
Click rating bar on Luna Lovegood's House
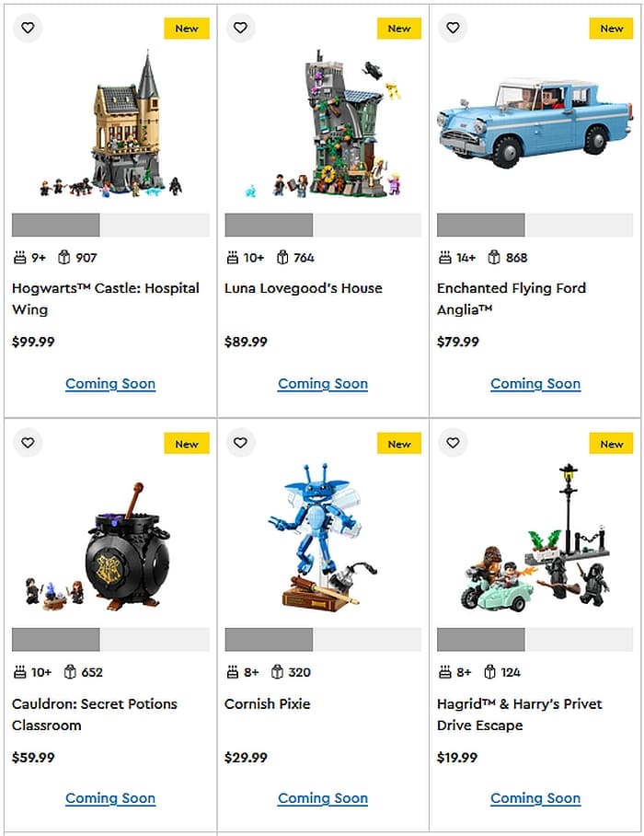pos(323,225)
